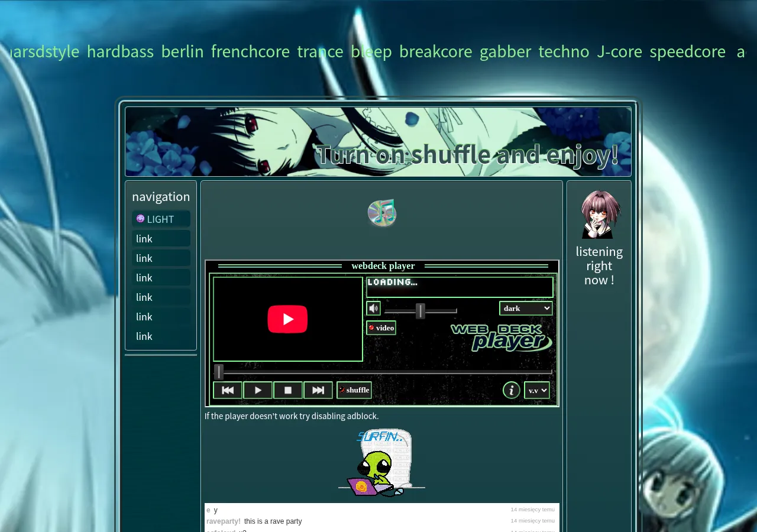757x532 pixels.
Task: Click the "webdeck player" title
Action: (x=383, y=266)
